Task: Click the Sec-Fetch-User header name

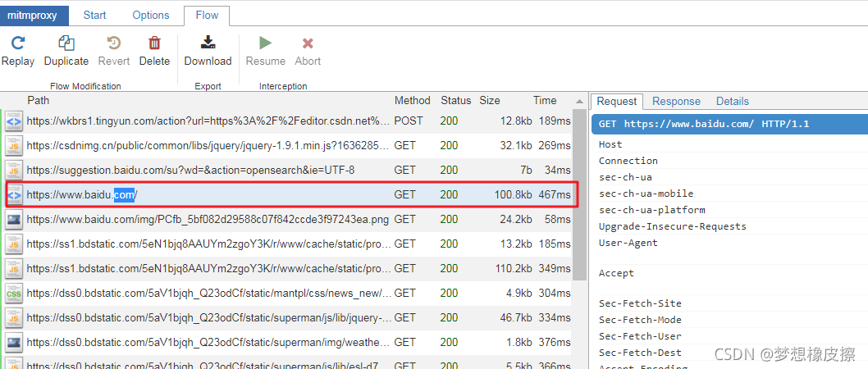Action: point(640,336)
